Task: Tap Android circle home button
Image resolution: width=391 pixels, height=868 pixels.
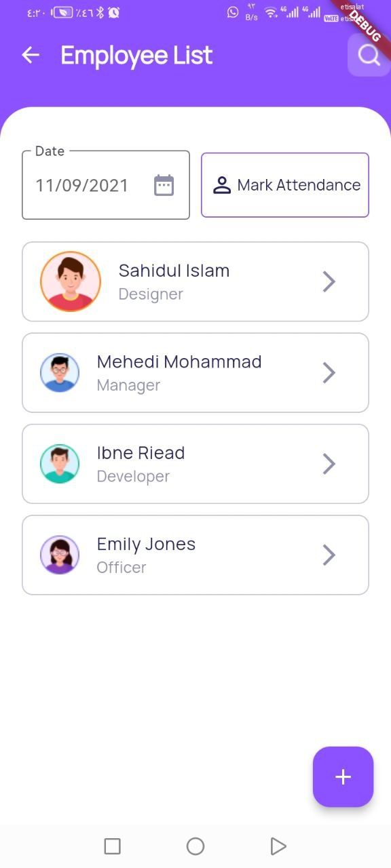Action: point(195,846)
